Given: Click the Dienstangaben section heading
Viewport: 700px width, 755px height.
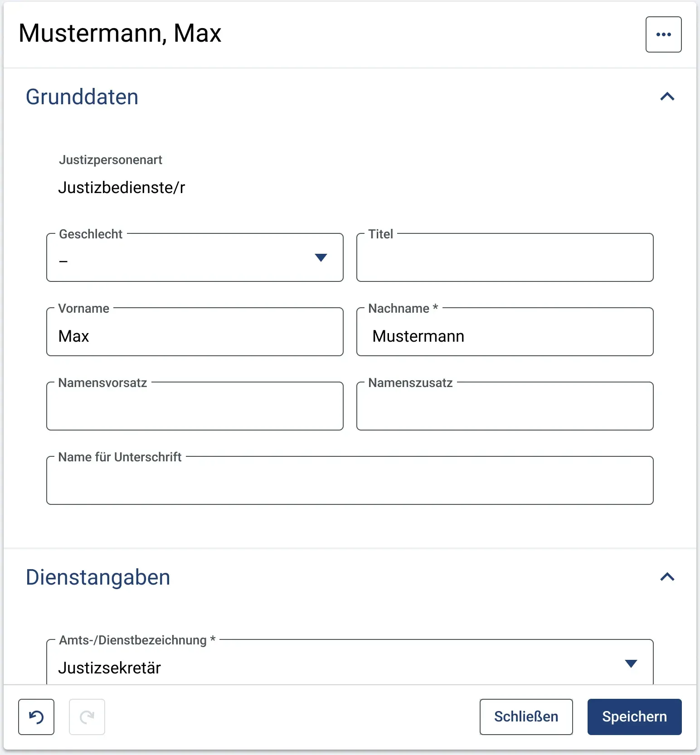Looking at the screenshot, I should tap(98, 577).
